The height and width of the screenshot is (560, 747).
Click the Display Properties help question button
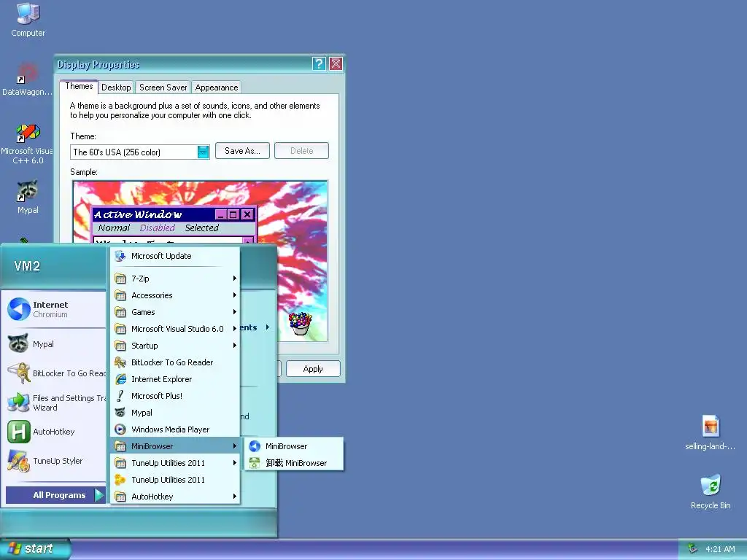click(319, 64)
